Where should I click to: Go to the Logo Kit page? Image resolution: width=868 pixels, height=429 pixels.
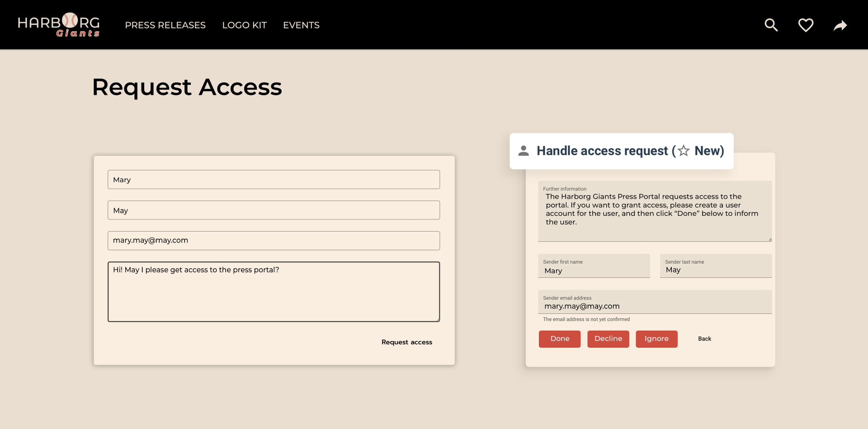tap(244, 25)
